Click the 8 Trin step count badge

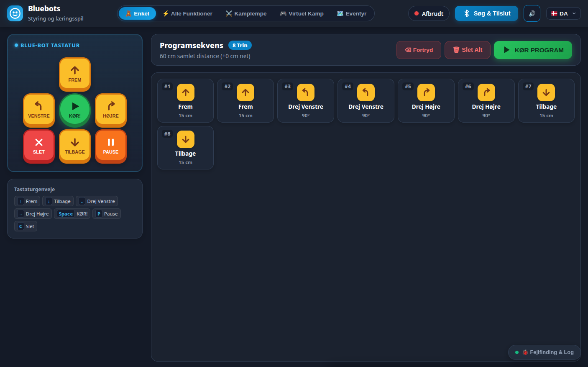(x=240, y=45)
